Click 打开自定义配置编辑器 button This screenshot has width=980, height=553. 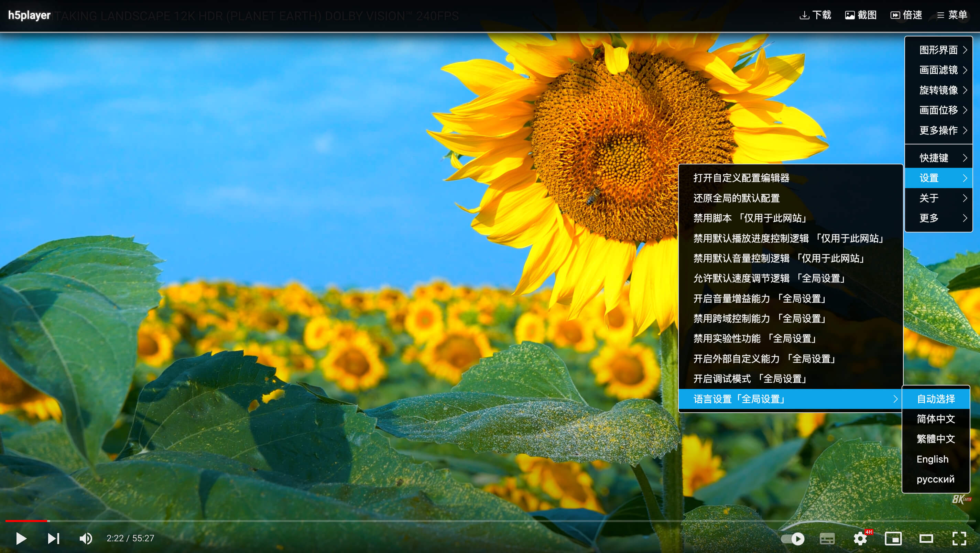pyautogui.click(x=742, y=178)
